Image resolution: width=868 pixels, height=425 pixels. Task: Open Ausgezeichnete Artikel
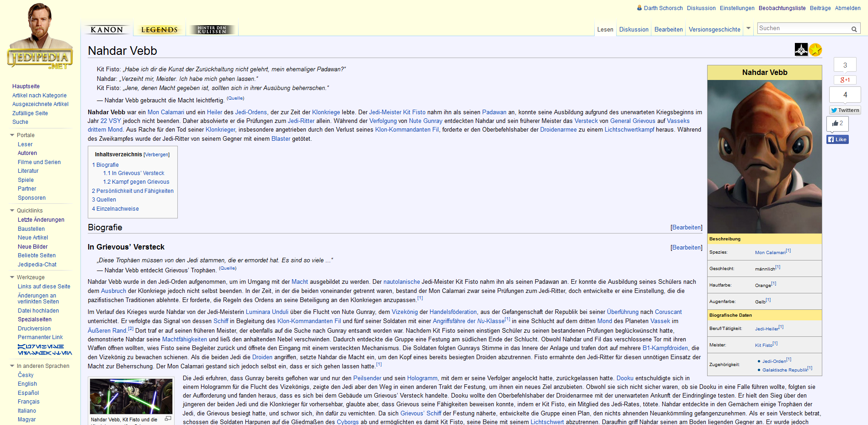click(40, 104)
